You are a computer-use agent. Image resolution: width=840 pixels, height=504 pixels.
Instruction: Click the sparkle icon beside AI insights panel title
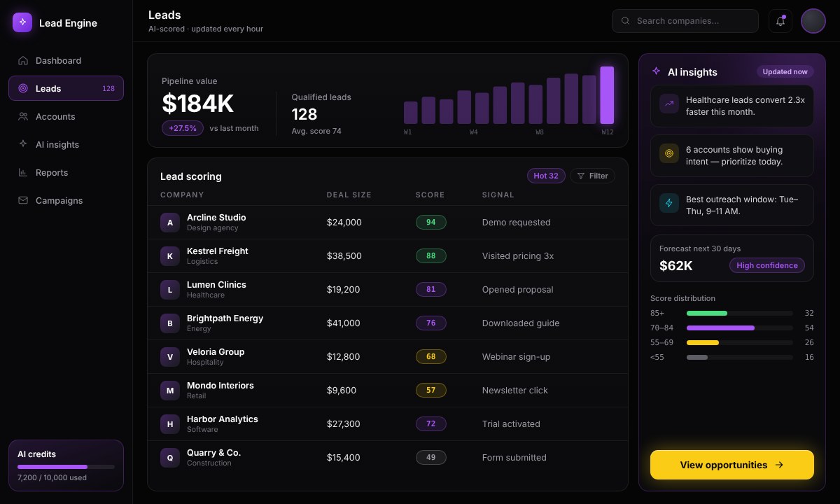[656, 71]
